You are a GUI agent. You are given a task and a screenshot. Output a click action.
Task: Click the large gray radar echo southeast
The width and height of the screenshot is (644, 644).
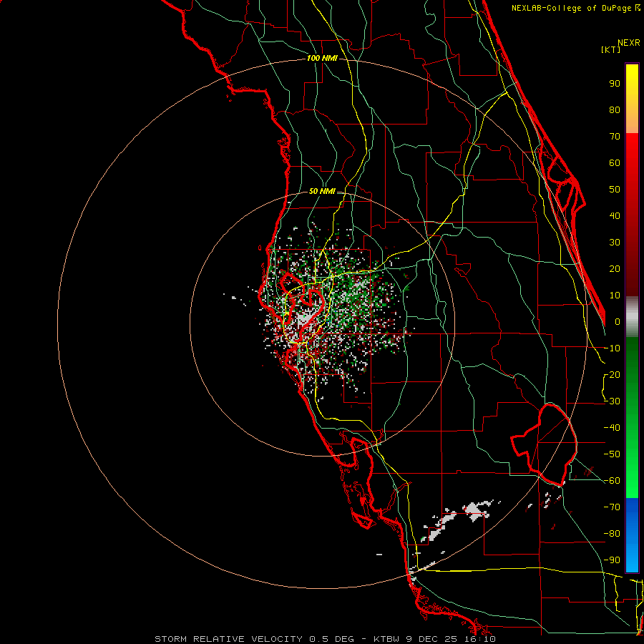coord(477,511)
